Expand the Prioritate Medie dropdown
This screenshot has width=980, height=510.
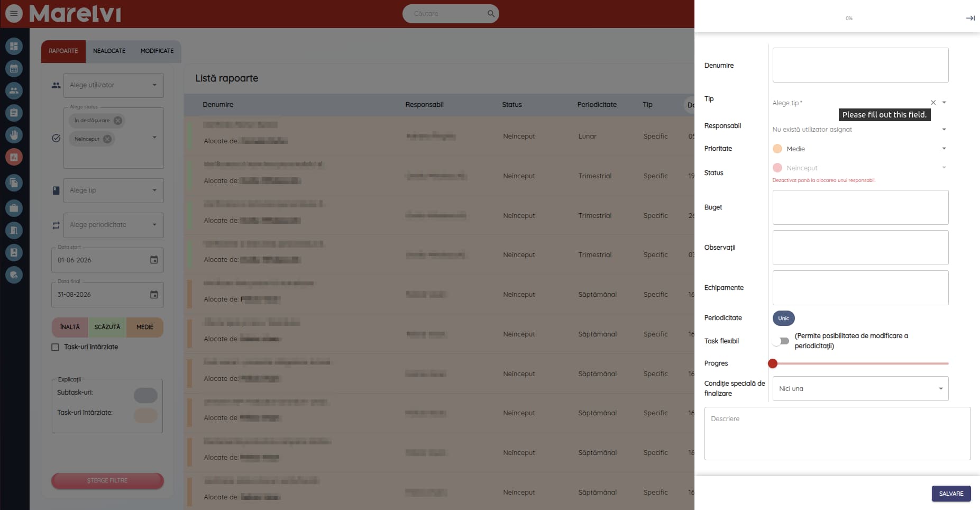(x=944, y=149)
